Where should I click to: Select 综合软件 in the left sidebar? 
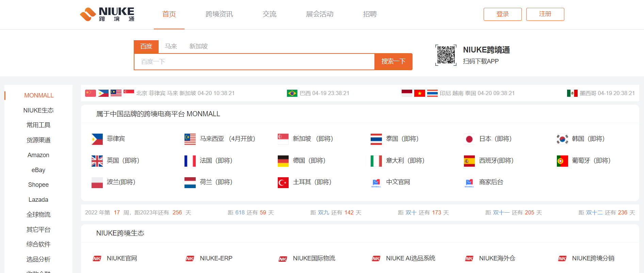point(39,244)
